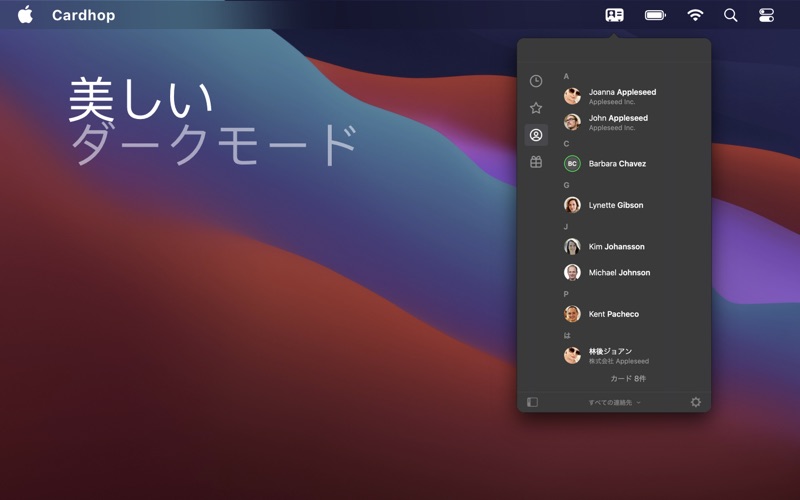
Task: Select 林後ジョアン contact
Action: [x=632, y=356]
